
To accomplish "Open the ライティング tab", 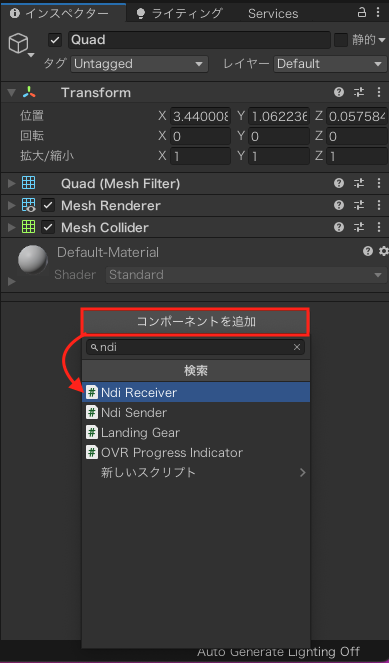I will pyautogui.click(x=179, y=13).
